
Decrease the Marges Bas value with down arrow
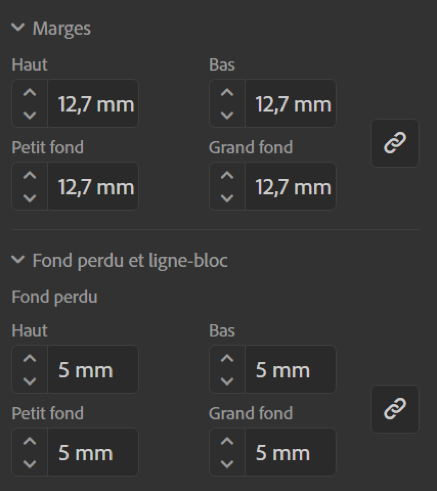click(x=227, y=115)
